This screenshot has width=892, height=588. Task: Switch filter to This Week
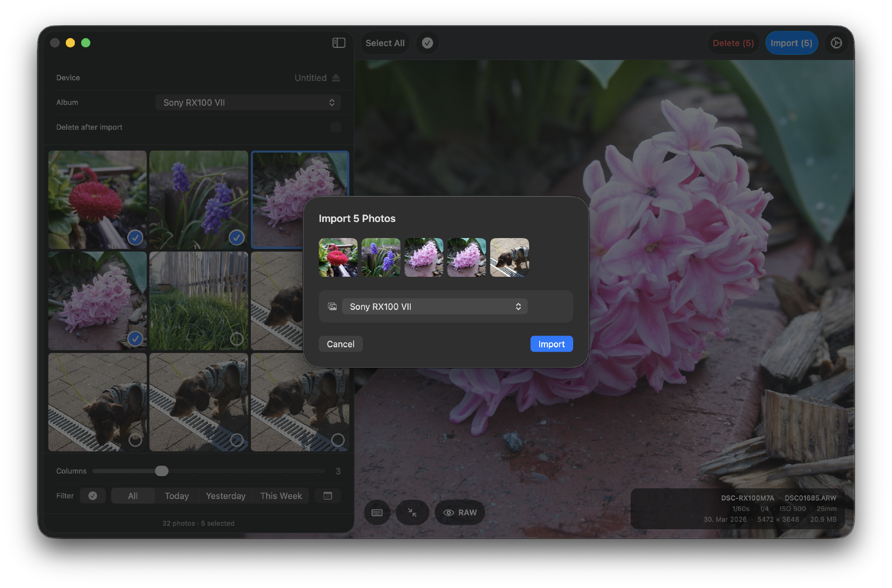[281, 496]
